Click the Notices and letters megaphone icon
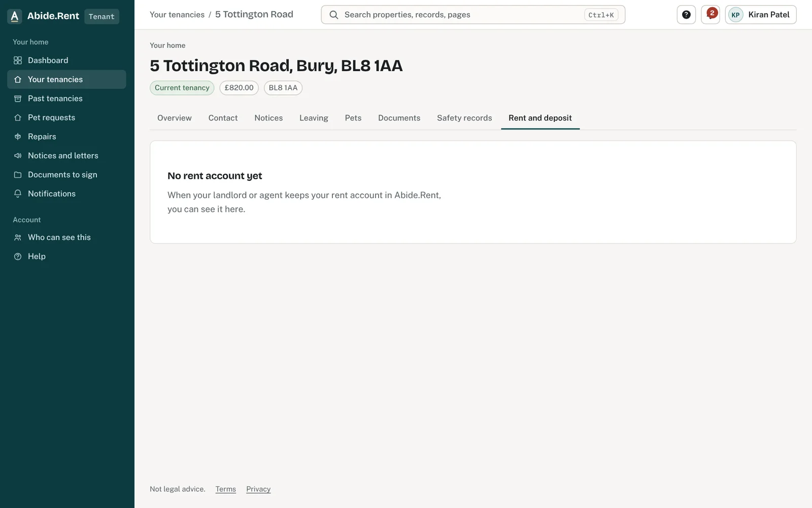Image resolution: width=812 pixels, height=508 pixels. 18,155
